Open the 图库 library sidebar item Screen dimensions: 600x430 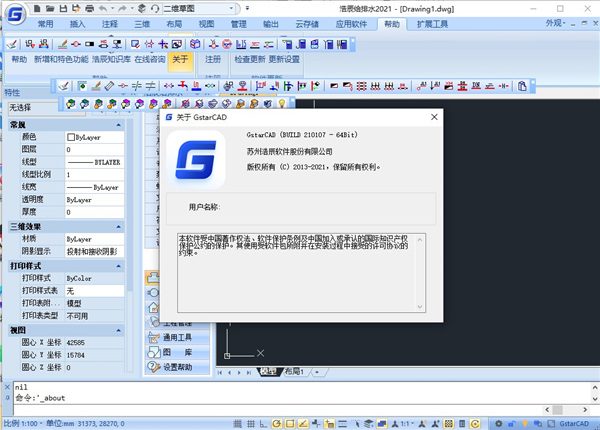[176, 352]
